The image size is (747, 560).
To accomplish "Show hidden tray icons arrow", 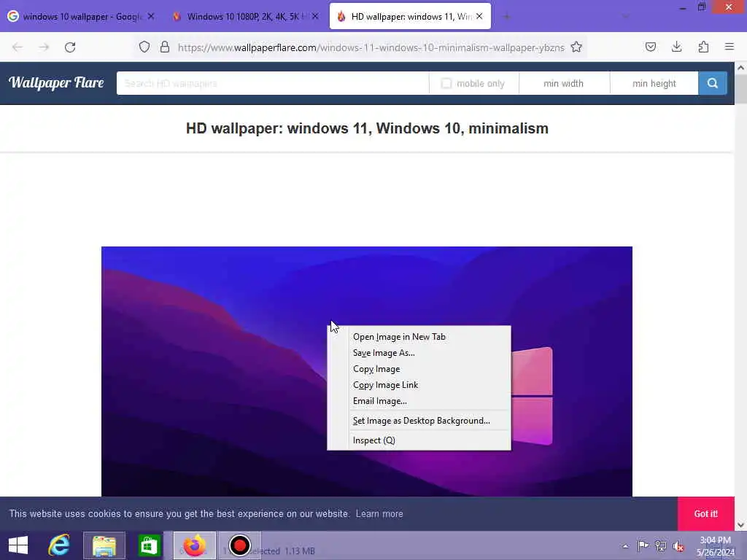I will [x=625, y=546].
